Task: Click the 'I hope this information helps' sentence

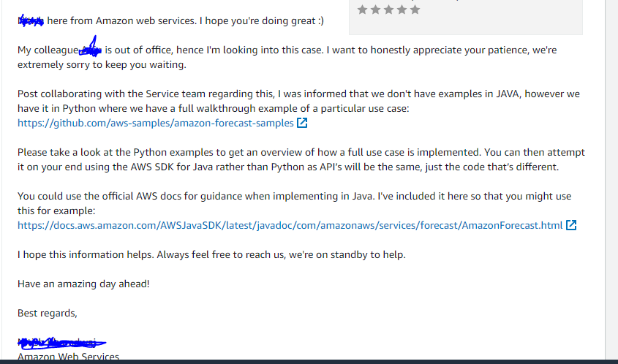Action: (211, 254)
